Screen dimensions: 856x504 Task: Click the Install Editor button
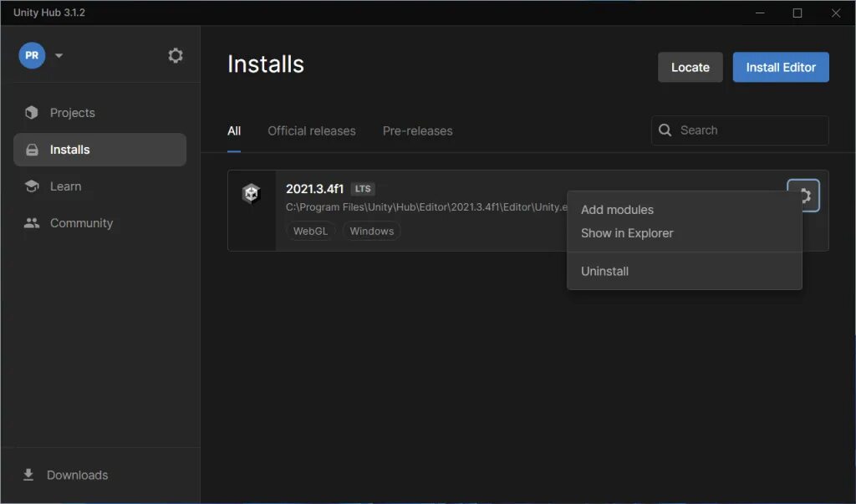(x=781, y=67)
